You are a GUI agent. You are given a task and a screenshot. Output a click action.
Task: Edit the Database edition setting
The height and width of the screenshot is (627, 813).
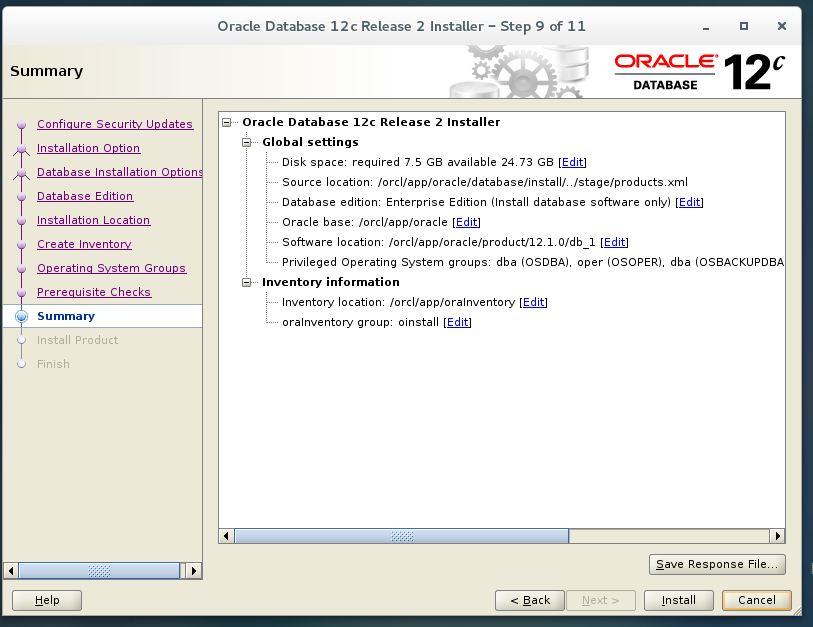(x=689, y=202)
